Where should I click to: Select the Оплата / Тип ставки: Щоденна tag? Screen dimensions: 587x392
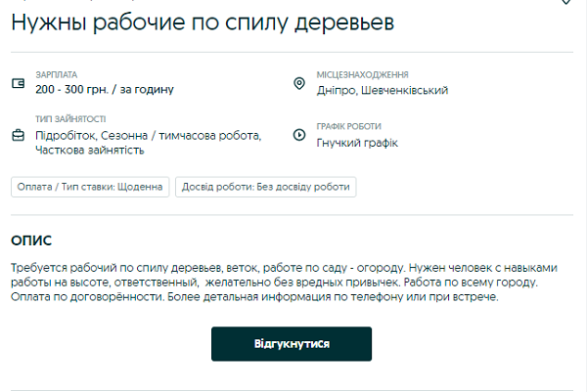[90, 187]
